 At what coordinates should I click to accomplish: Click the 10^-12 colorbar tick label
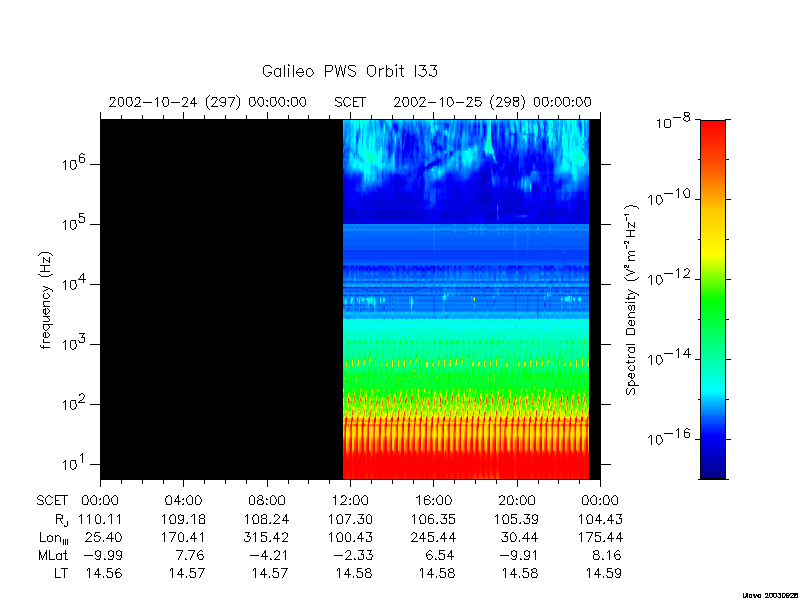[669, 278]
